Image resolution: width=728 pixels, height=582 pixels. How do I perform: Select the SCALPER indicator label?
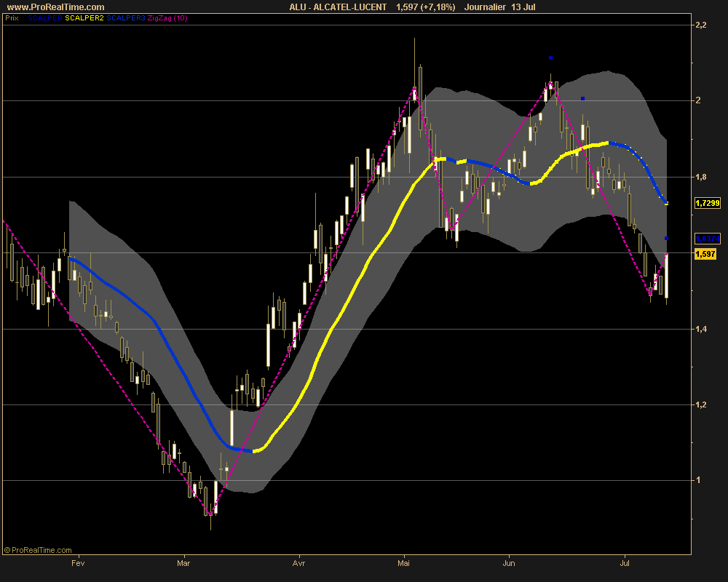click(x=45, y=18)
